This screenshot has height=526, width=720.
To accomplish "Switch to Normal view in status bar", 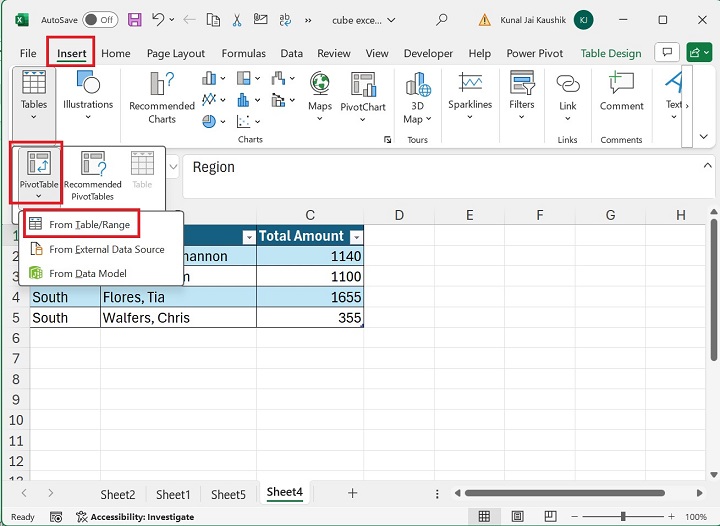I will pyautogui.click(x=485, y=516).
